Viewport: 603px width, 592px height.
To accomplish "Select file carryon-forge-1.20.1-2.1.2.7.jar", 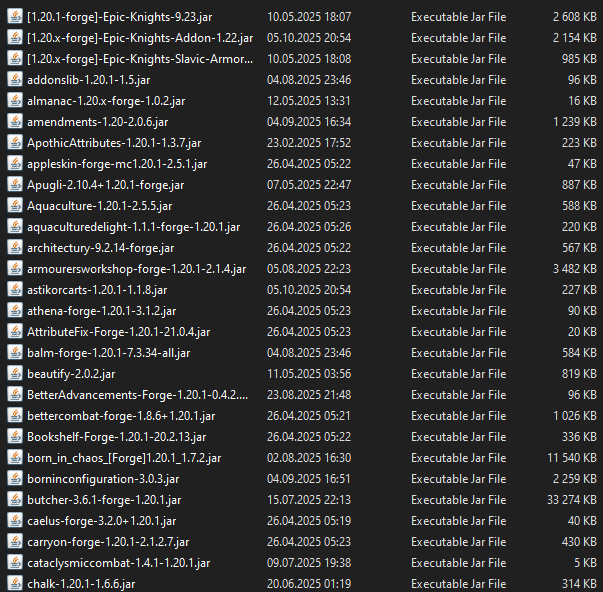I will pyautogui.click(x=108, y=542).
